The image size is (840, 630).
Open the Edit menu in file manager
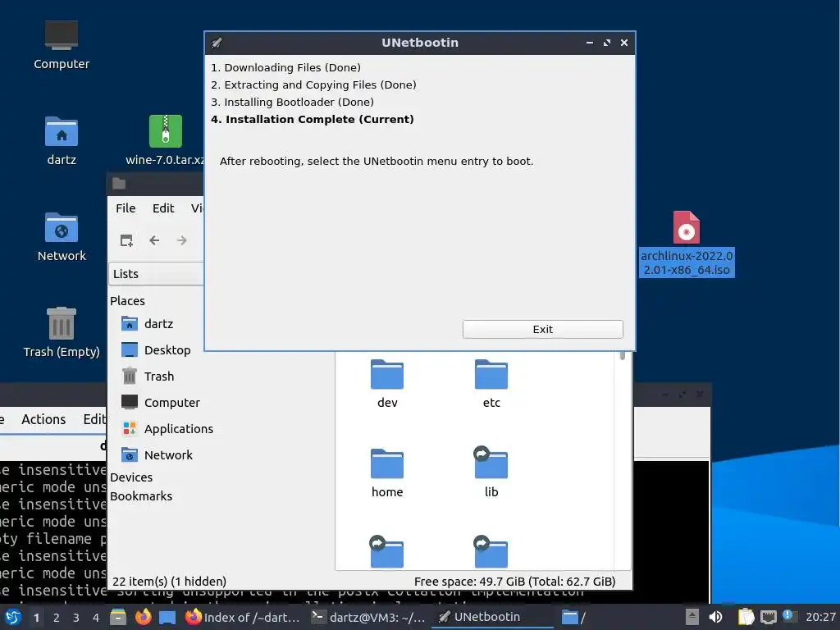(x=163, y=208)
